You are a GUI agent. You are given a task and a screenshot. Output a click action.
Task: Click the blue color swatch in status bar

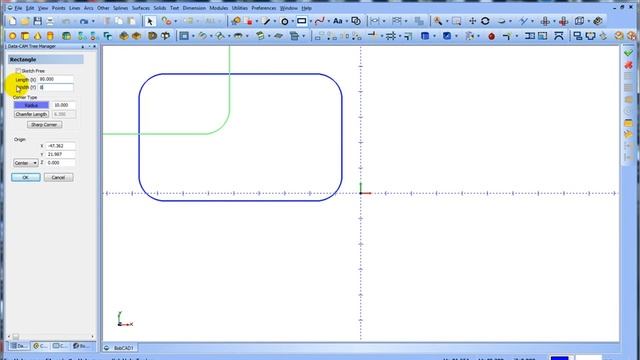560,358
